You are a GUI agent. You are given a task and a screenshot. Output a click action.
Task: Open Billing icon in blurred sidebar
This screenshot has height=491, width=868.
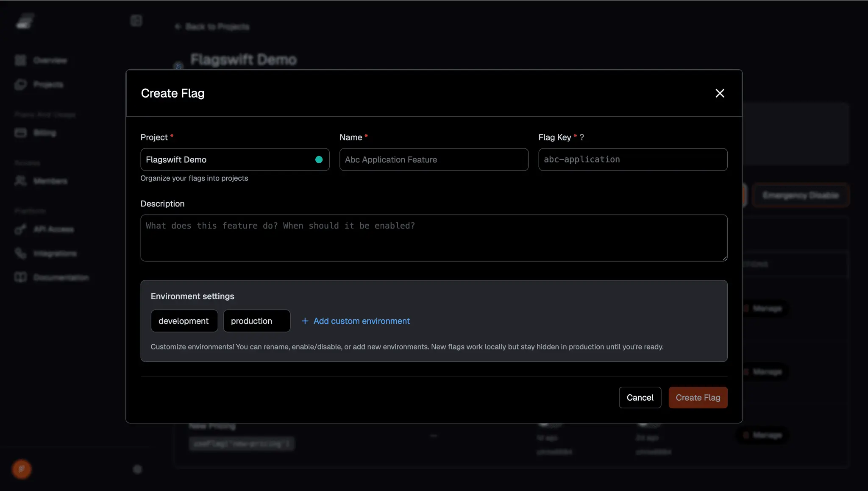coord(20,133)
